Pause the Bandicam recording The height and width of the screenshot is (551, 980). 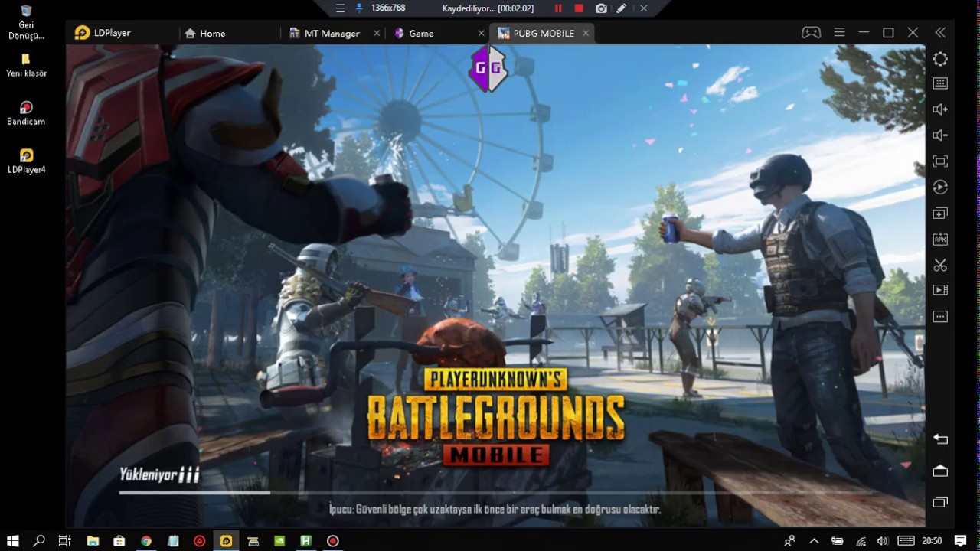(x=557, y=8)
